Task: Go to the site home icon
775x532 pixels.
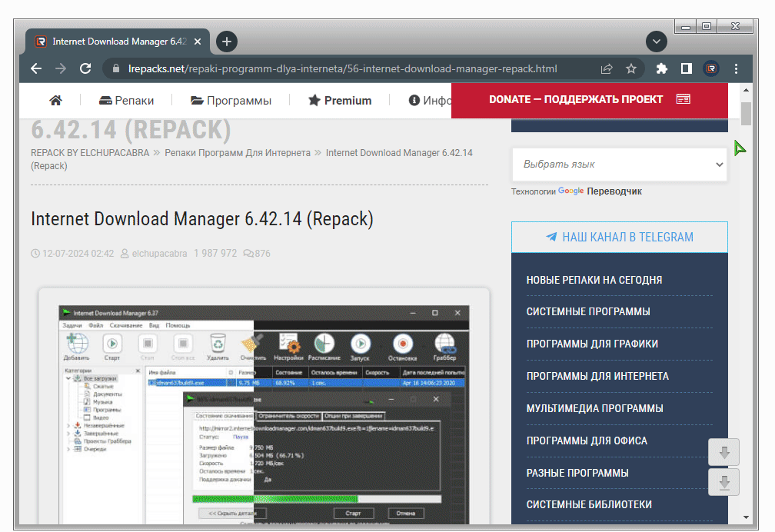Action: [56, 101]
